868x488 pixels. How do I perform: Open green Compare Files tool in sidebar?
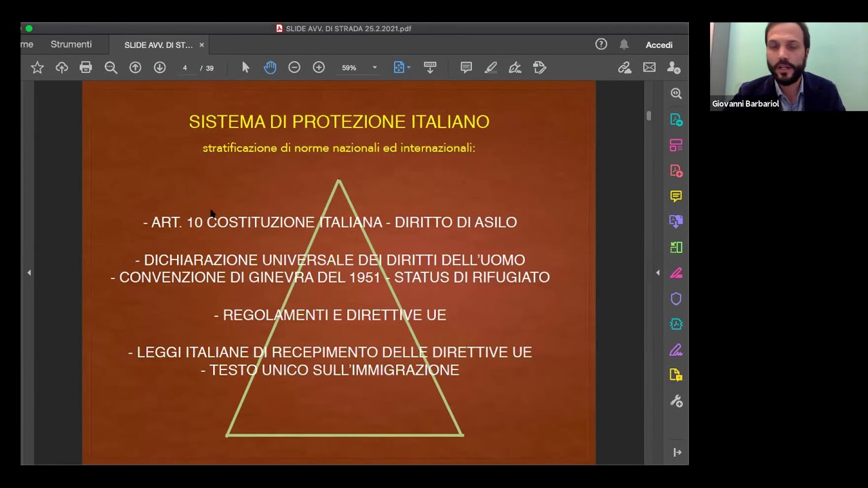point(676,247)
